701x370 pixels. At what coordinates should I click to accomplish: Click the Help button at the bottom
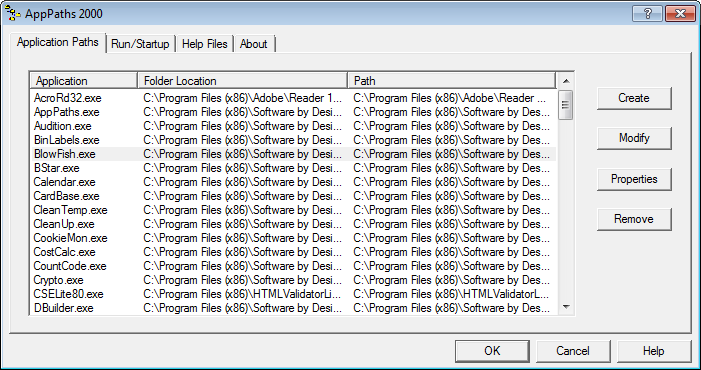point(654,351)
